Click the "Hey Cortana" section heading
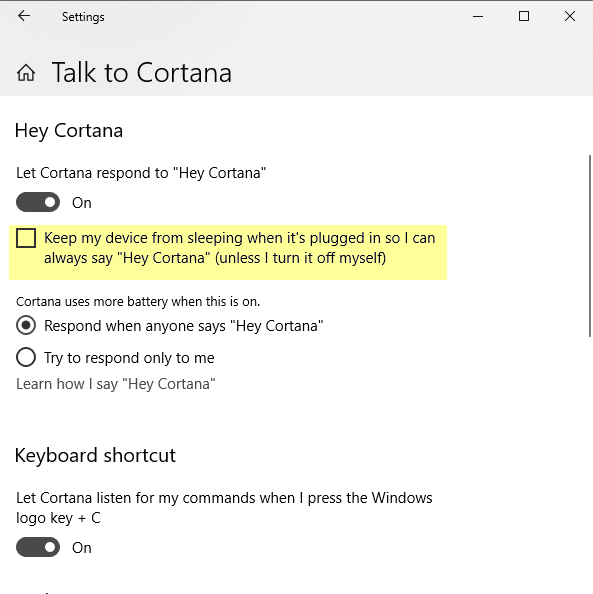Viewport: 593px width, 594px height. point(69,131)
